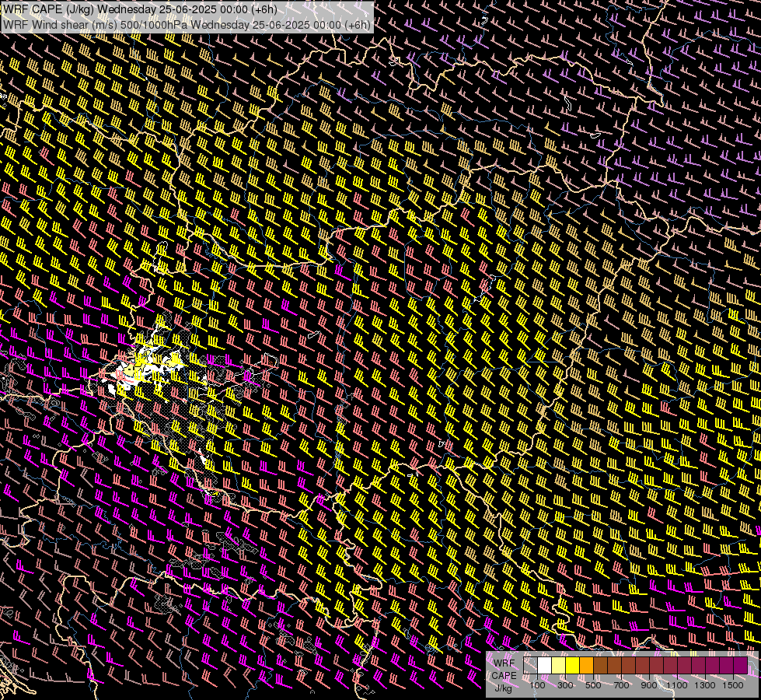This screenshot has height=700, width=761.
Task: Click the 500 label on legend
Action: [593, 685]
